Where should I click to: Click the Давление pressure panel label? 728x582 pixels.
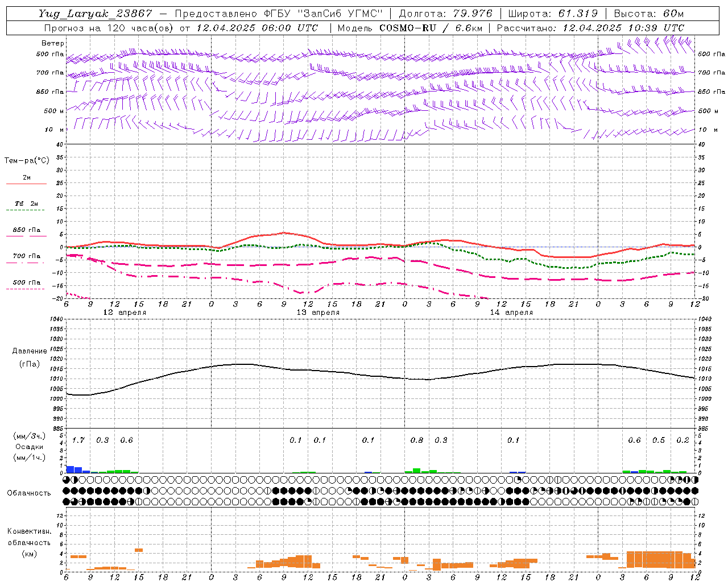pyautogui.click(x=30, y=351)
